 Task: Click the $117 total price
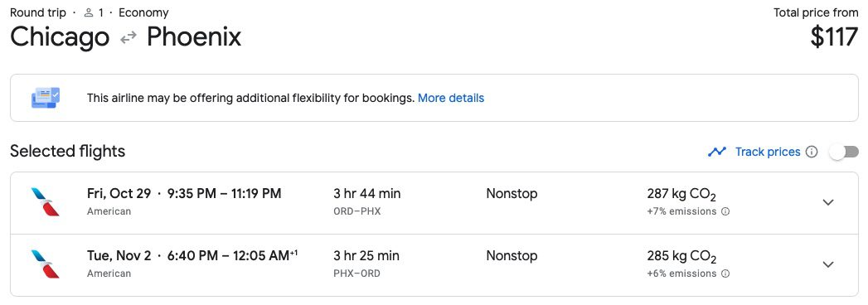(x=834, y=37)
